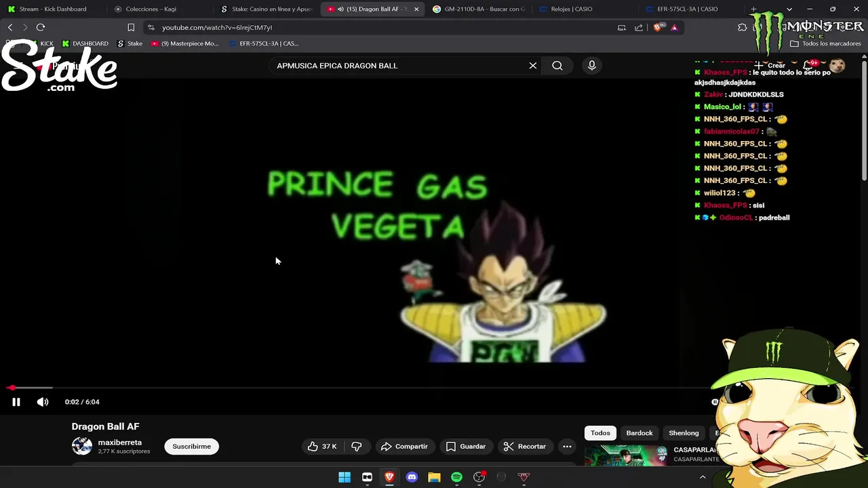Select the Bardock filter chip
The image size is (868, 488).
click(x=639, y=433)
